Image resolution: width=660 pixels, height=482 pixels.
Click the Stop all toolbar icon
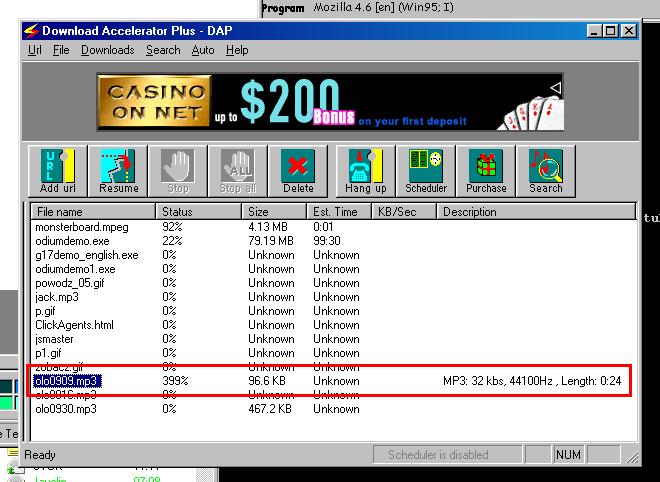238,171
